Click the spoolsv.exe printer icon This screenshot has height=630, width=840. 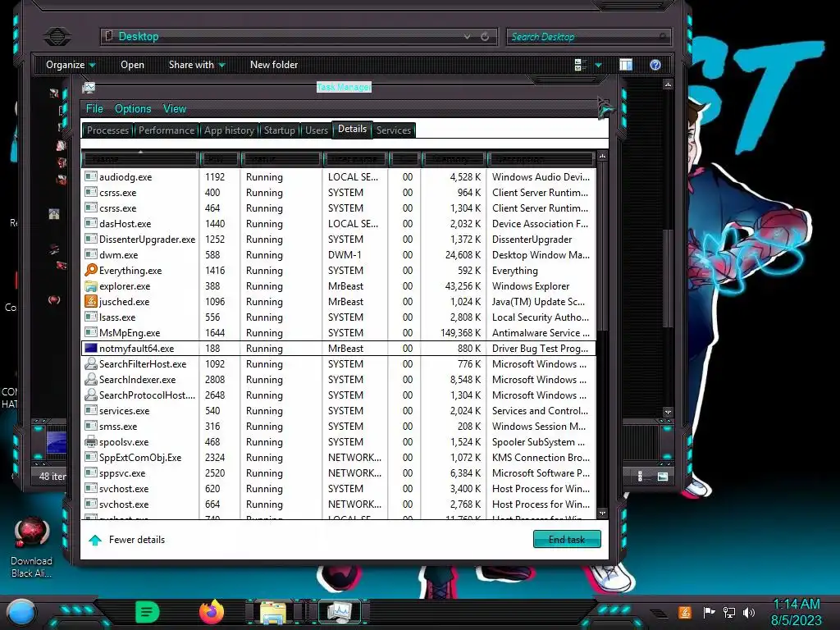point(91,442)
